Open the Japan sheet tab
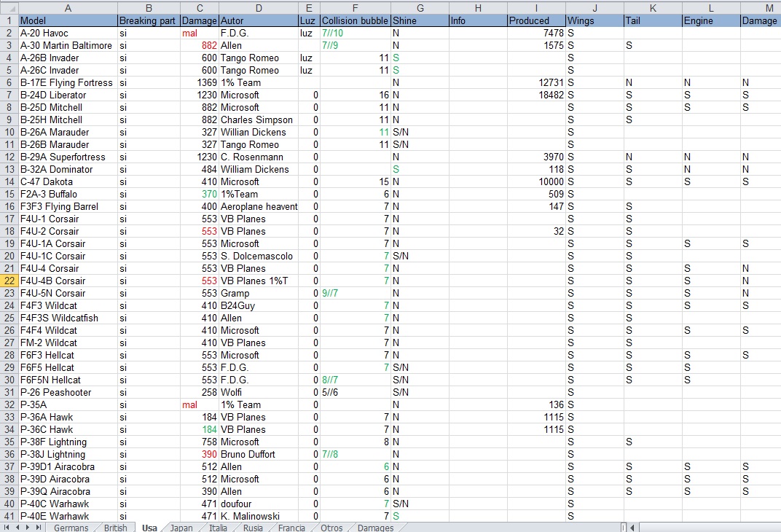 pos(181,528)
